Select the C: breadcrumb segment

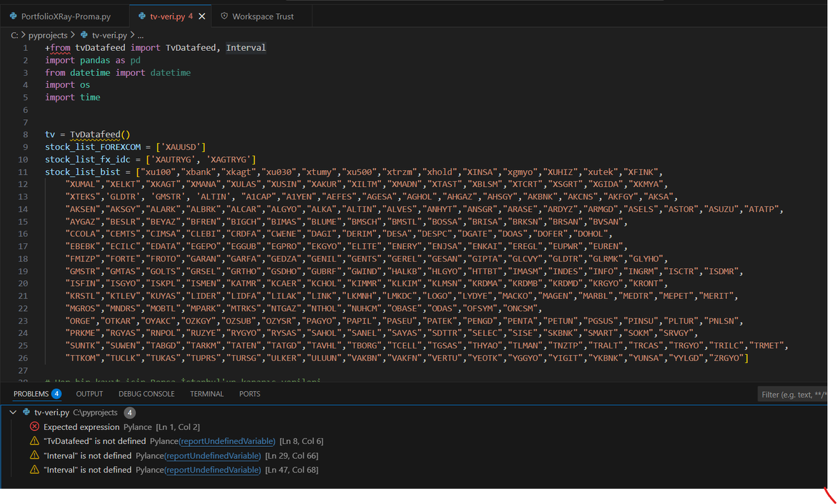coord(15,35)
